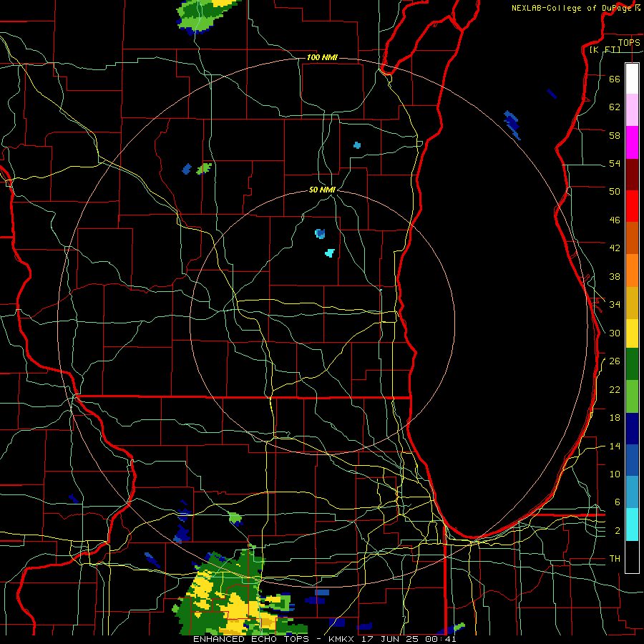Select the magenta legend swatch

(x=632, y=142)
